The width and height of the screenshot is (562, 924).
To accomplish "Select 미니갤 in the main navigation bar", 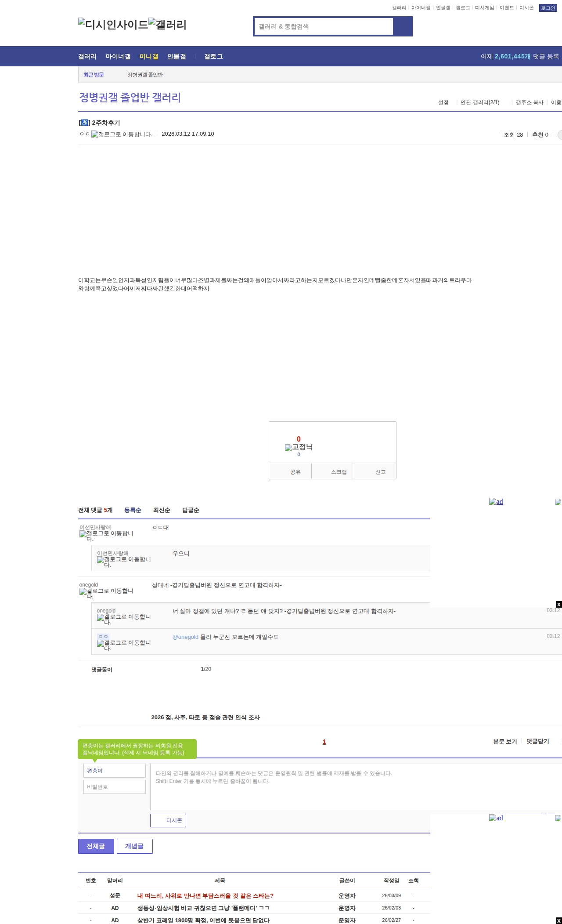I will pyautogui.click(x=149, y=57).
